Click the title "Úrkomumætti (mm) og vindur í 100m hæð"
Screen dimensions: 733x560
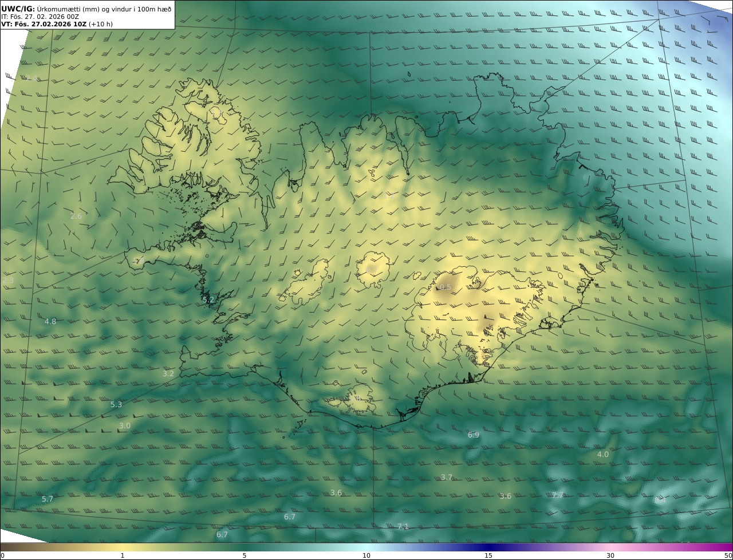pos(104,9)
